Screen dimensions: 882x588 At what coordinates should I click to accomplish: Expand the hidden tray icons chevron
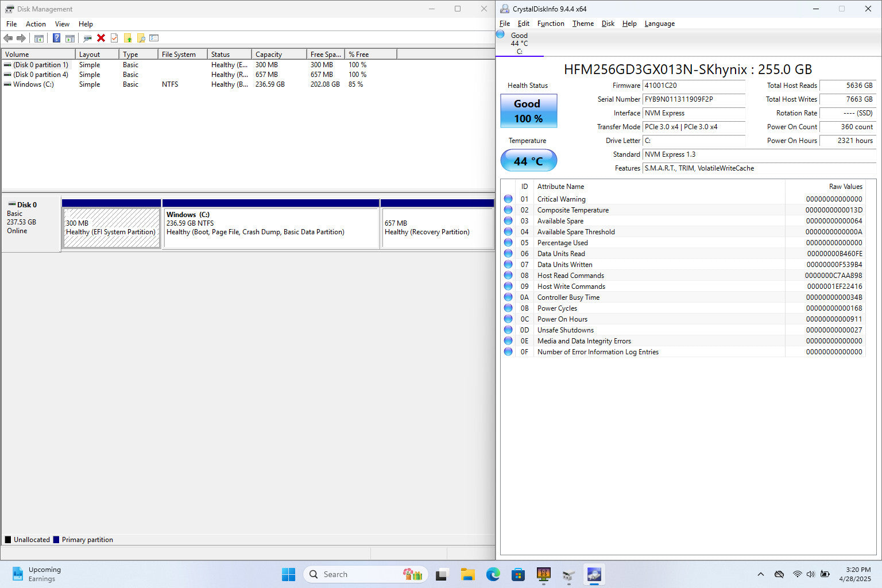(x=761, y=574)
